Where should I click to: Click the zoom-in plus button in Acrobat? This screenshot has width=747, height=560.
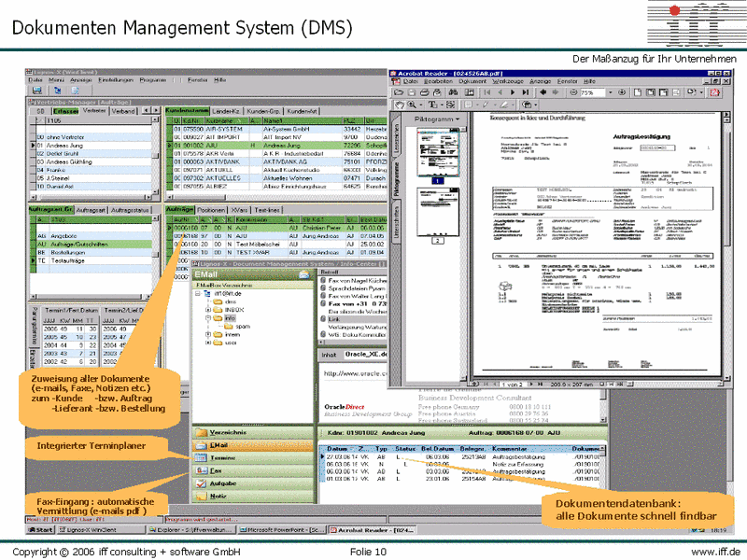[622, 92]
